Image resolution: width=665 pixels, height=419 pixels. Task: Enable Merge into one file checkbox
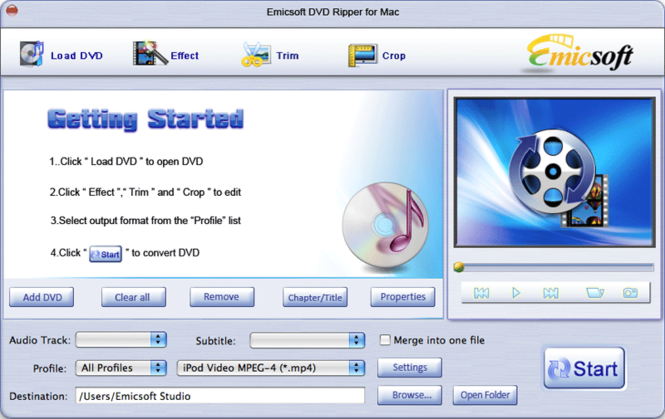[x=385, y=340]
